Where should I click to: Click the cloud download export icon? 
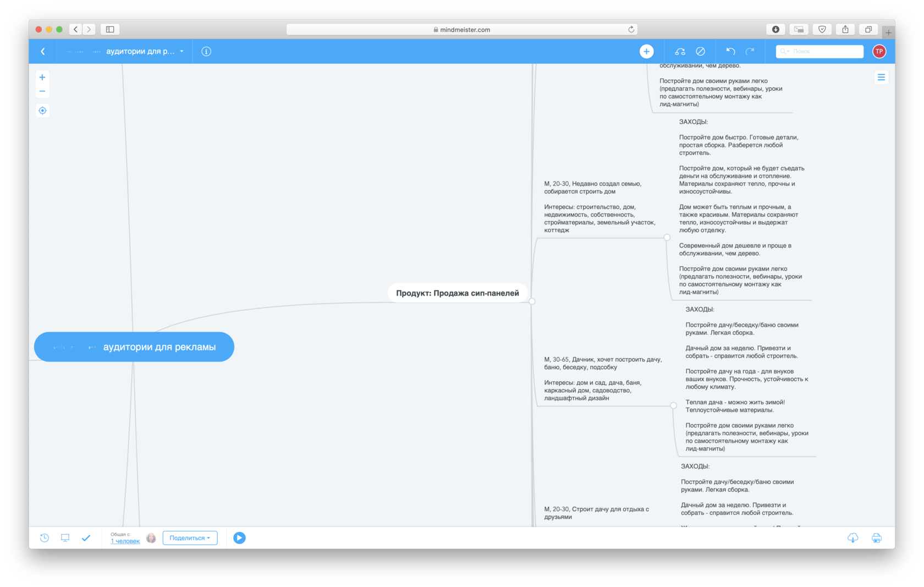coord(853,538)
